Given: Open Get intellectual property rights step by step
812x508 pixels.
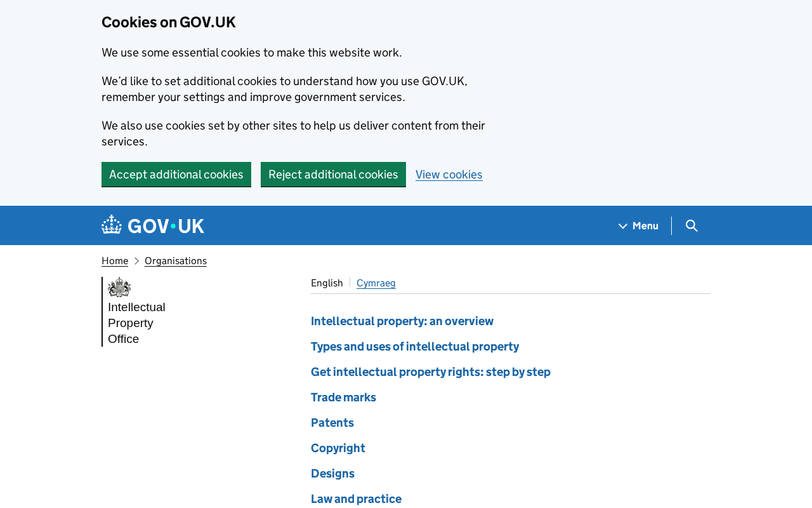Looking at the screenshot, I should [431, 372].
